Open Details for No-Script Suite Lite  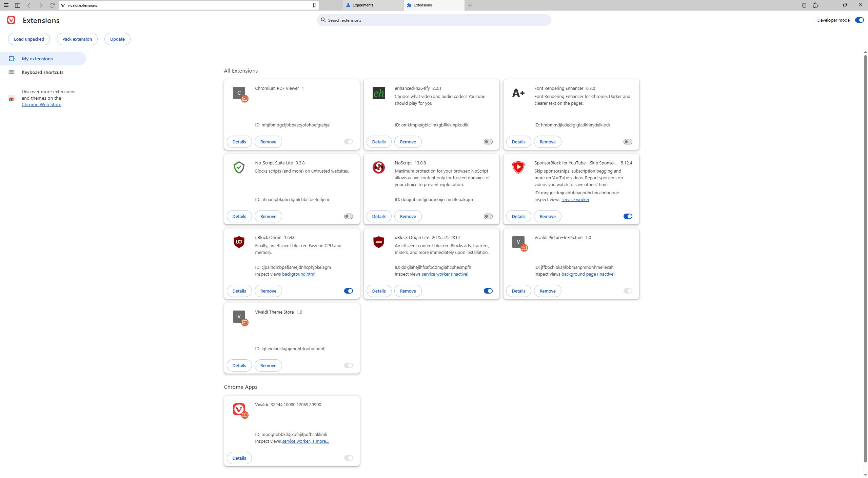pos(239,216)
